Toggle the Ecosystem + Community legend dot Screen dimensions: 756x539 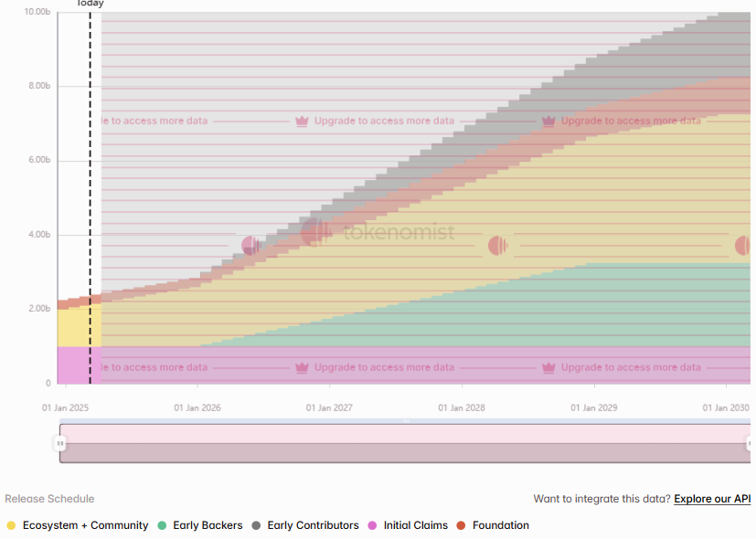12,525
